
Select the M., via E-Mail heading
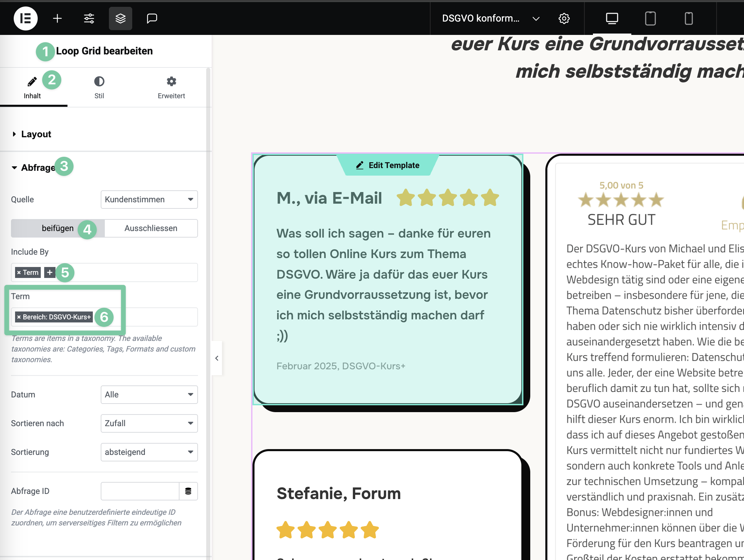point(329,198)
